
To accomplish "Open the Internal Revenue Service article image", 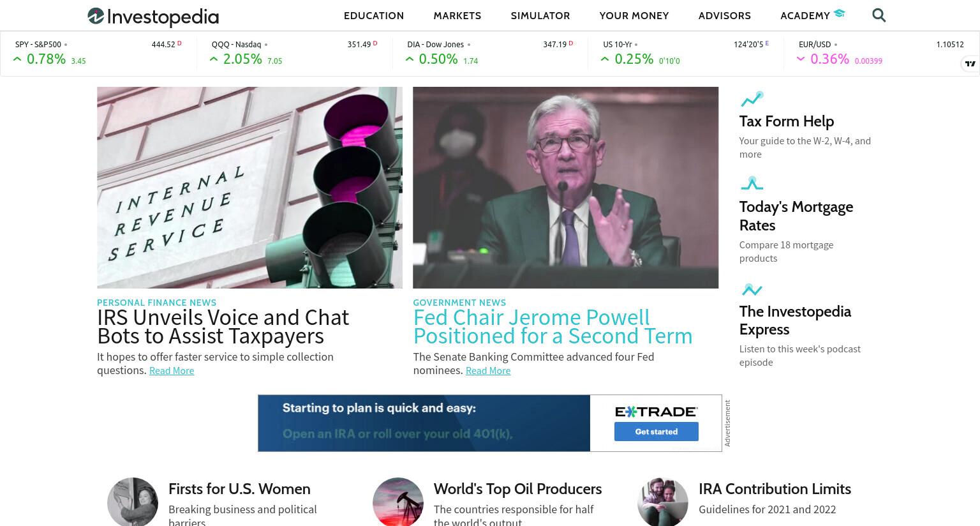I will (x=249, y=188).
